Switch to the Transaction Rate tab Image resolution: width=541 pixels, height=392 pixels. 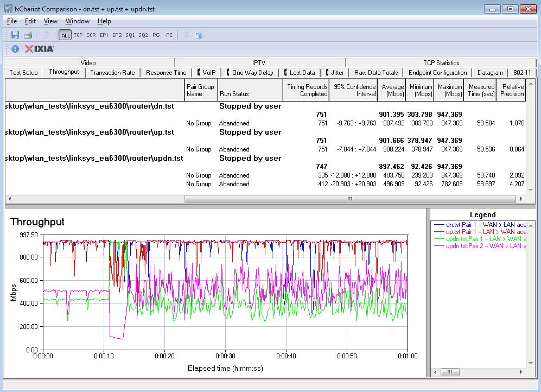coord(112,72)
